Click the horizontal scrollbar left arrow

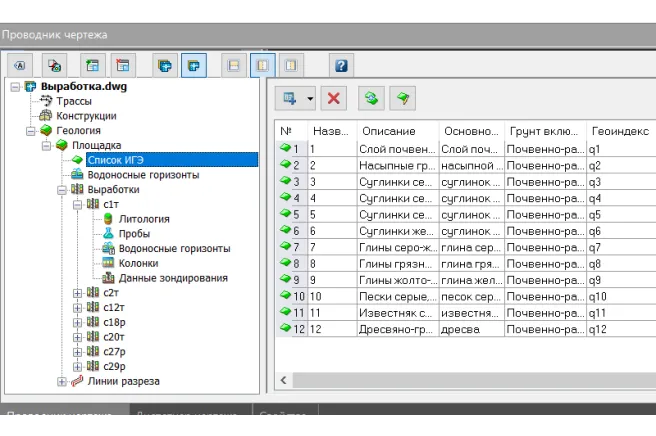(284, 380)
